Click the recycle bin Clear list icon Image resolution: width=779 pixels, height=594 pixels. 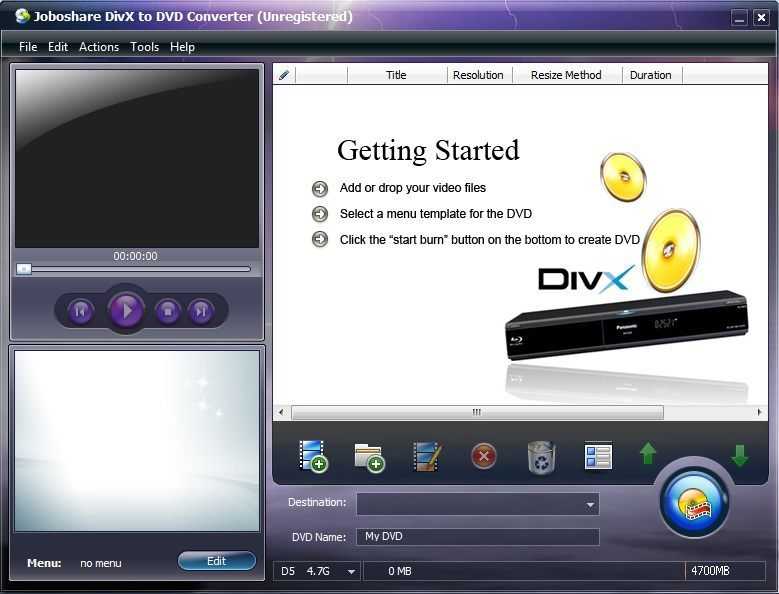[x=542, y=457]
